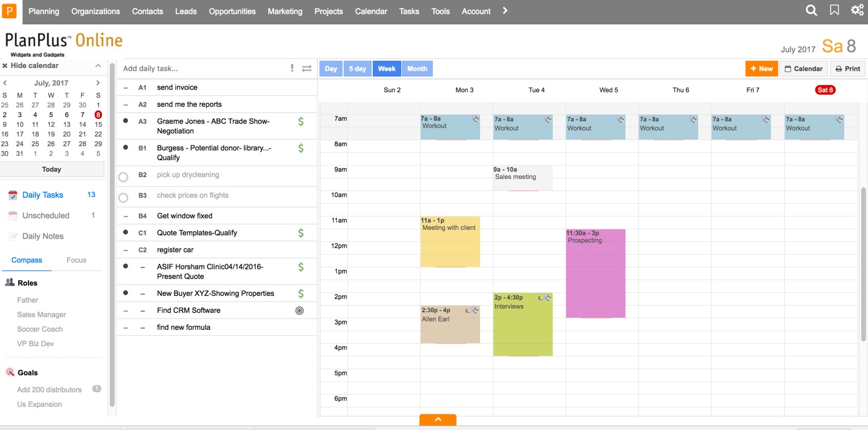Viewport: 868px width, 430px height.
Task: Open the green Interviews event block
Action: (523, 324)
